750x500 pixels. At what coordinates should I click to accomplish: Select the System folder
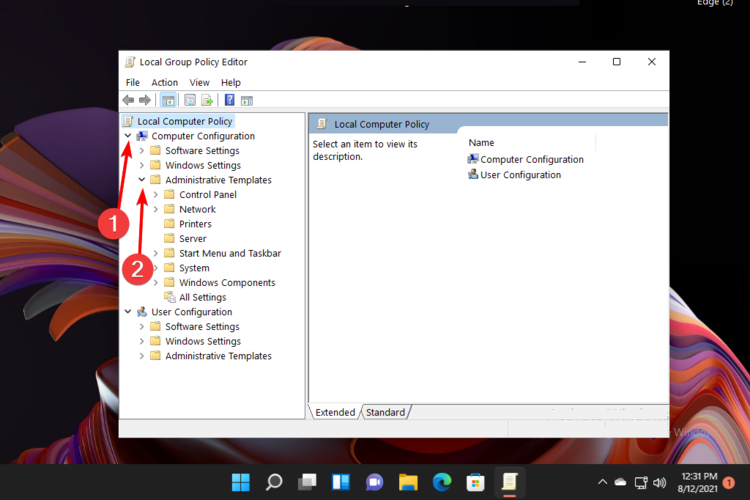[x=194, y=268]
